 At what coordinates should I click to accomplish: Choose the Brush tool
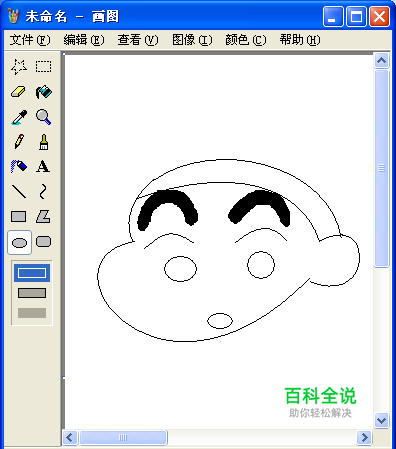pos(44,142)
